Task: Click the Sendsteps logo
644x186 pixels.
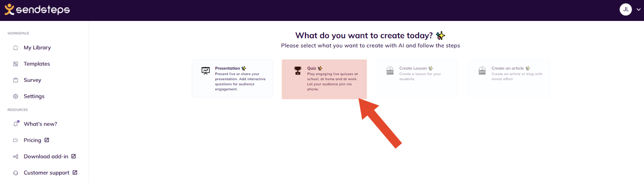Action: [x=37, y=9]
